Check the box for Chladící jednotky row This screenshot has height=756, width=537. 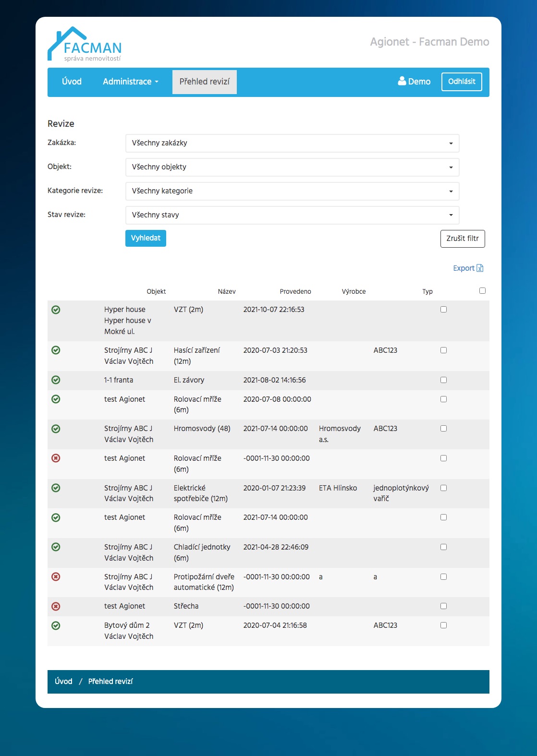point(443,547)
